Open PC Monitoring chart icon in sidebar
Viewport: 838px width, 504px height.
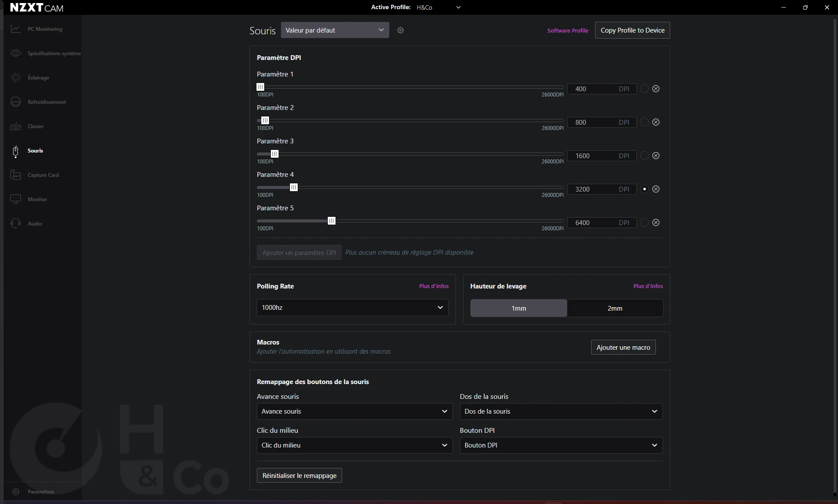coord(16,29)
